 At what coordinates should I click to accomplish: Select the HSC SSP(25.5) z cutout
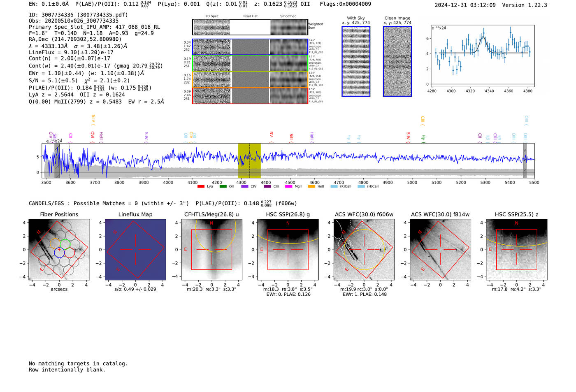click(x=517, y=250)
